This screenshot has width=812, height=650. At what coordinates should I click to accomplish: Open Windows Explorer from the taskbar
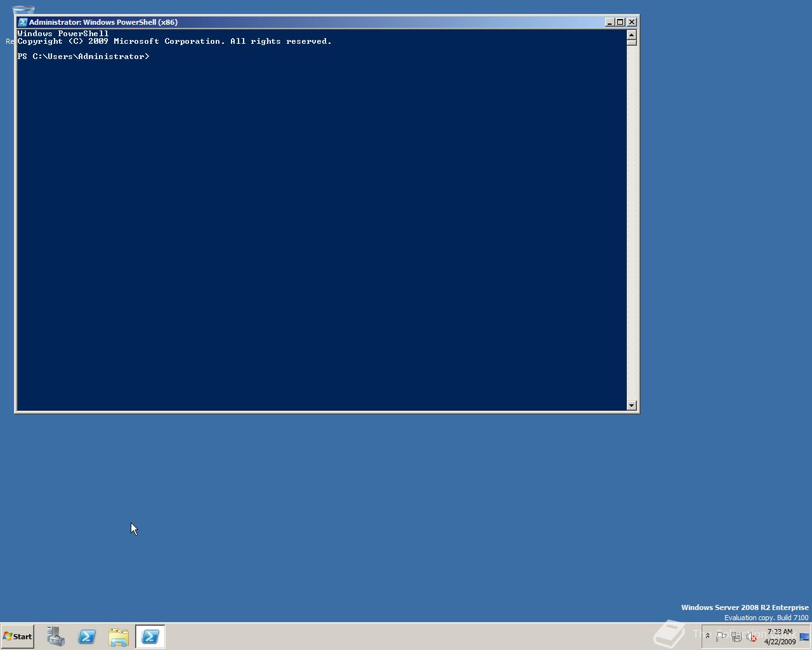pyautogui.click(x=119, y=637)
